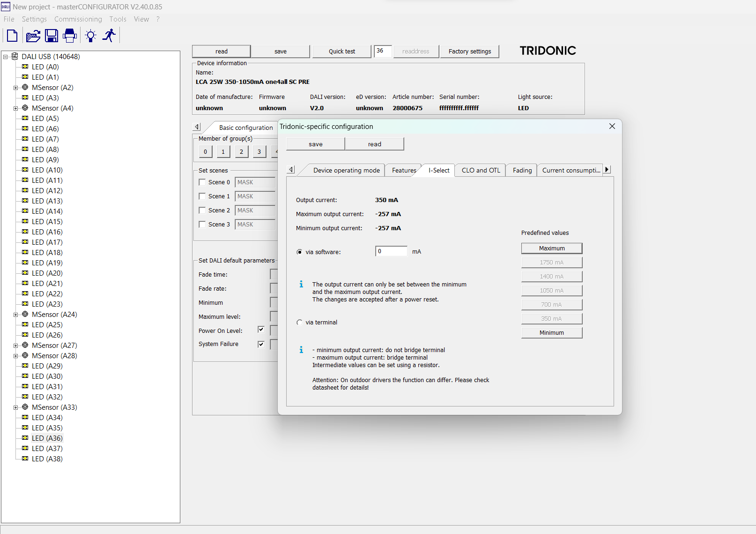The width and height of the screenshot is (756, 534).
Task: Enable the Scene 0 checkbox
Action: (x=202, y=182)
